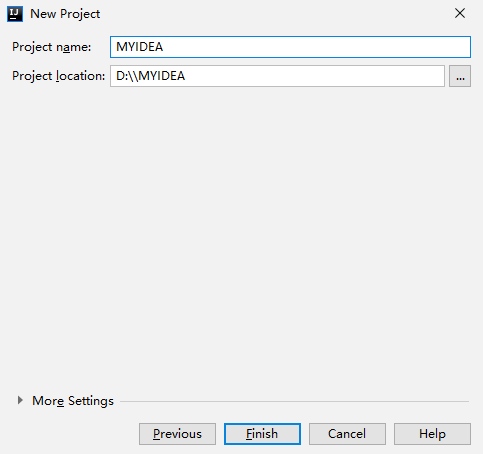The width and height of the screenshot is (483, 454).
Task: Click the empty dialog body area
Action: point(241,233)
